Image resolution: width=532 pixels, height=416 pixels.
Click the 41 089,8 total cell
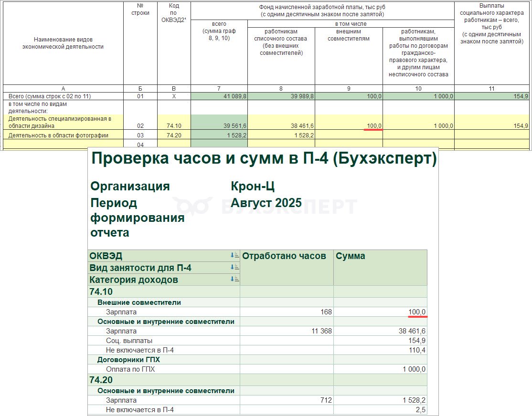pyautogui.click(x=219, y=96)
